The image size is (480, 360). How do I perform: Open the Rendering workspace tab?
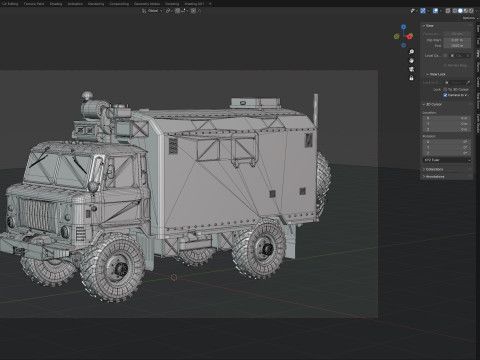tap(96, 4)
